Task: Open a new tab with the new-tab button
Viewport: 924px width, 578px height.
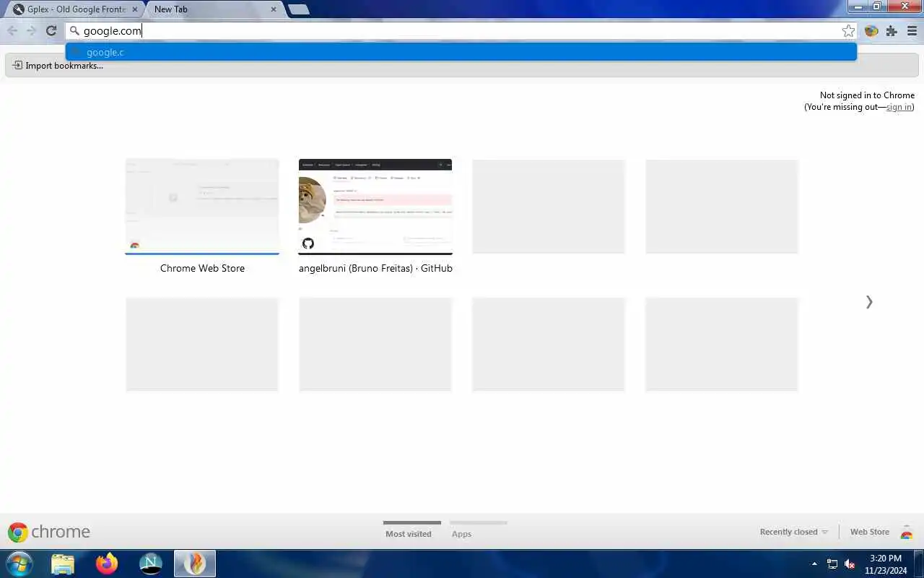Action: pyautogui.click(x=298, y=9)
